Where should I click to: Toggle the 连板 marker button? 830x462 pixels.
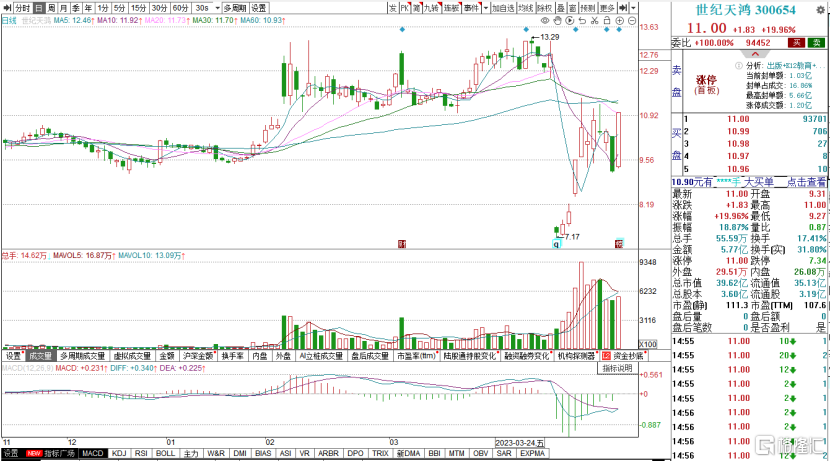[452, 8]
